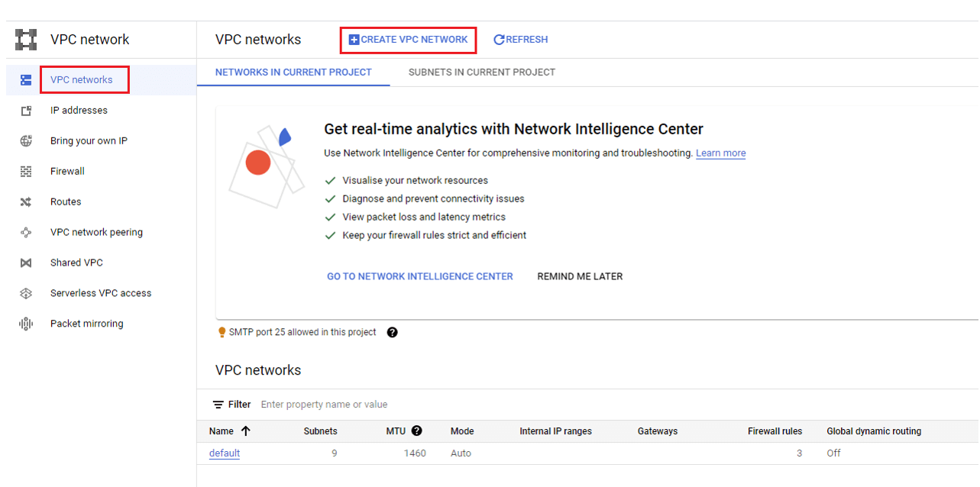Sort by Name using the arrow
The width and height of the screenshot is (980, 487).
[x=245, y=431]
